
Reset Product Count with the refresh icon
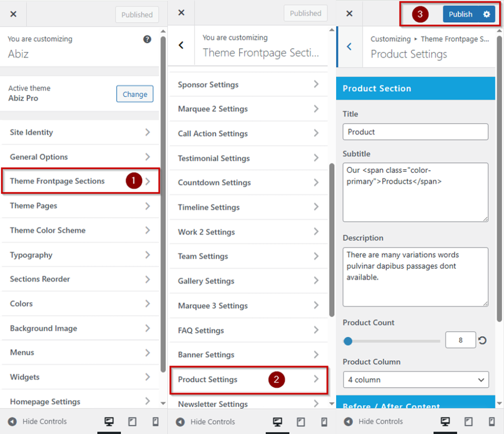tap(482, 341)
